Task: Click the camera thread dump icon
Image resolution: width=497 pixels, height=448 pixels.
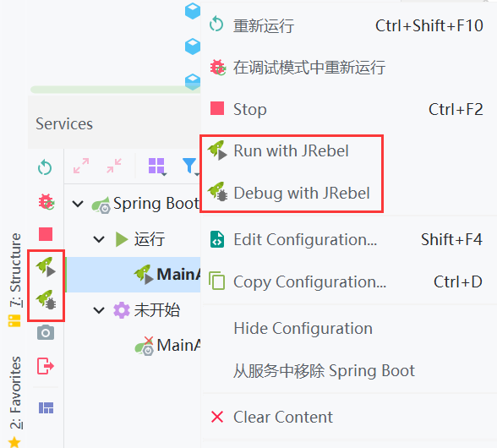Action: 46,332
